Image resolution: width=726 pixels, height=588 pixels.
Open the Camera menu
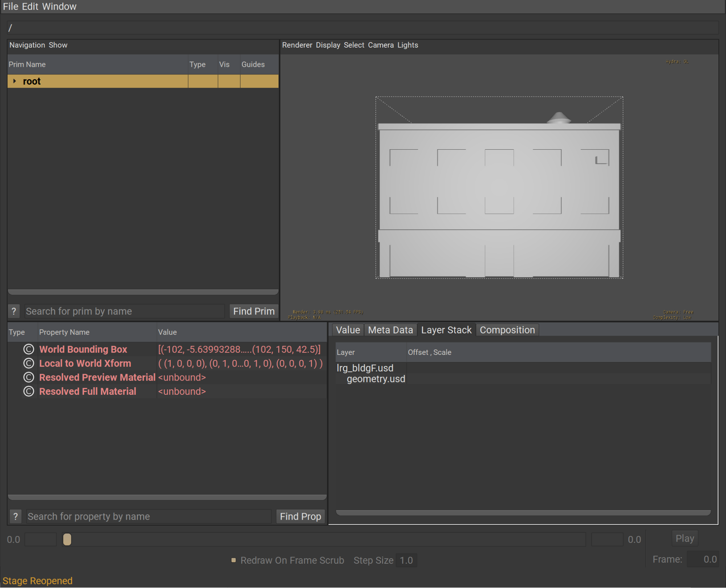381,45
